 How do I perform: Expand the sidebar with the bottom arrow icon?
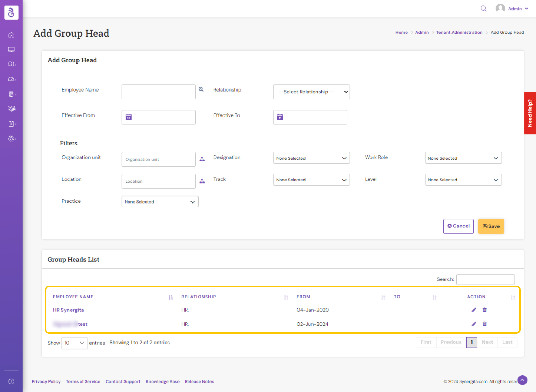coord(11,381)
